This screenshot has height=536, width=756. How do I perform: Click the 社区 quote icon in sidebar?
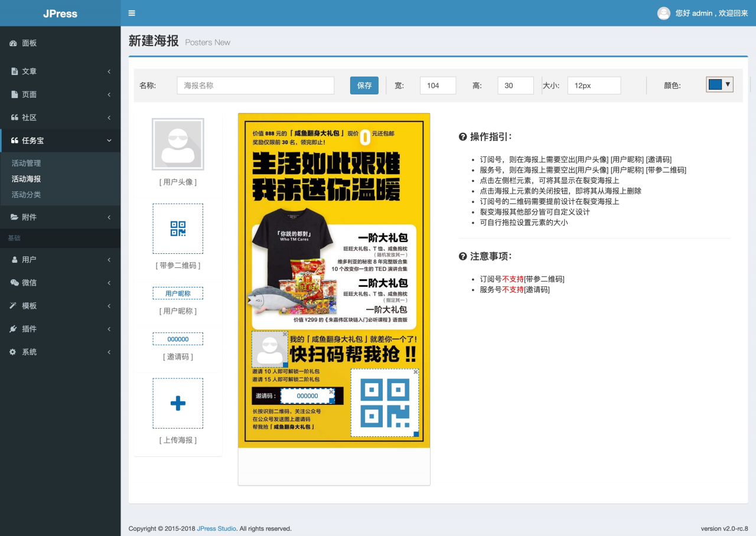point(14,117)
